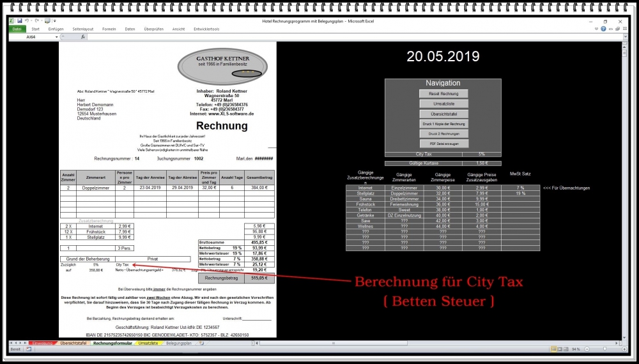Open Excel Help question mark icon
Screen dimensions: 639x364
[604, 29]
